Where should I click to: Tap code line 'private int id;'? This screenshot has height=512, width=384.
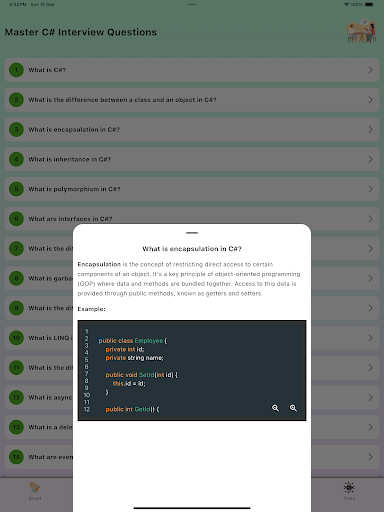[125, 349]
